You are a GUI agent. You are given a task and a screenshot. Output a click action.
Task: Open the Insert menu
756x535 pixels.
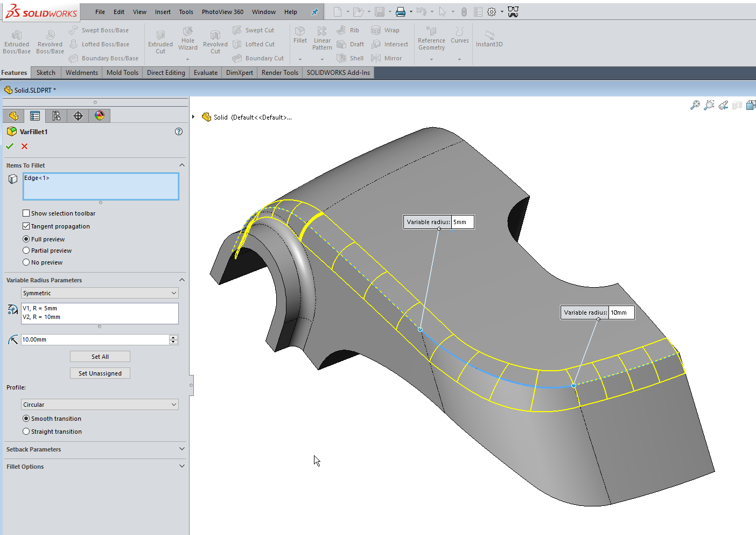tap(163, 12)
